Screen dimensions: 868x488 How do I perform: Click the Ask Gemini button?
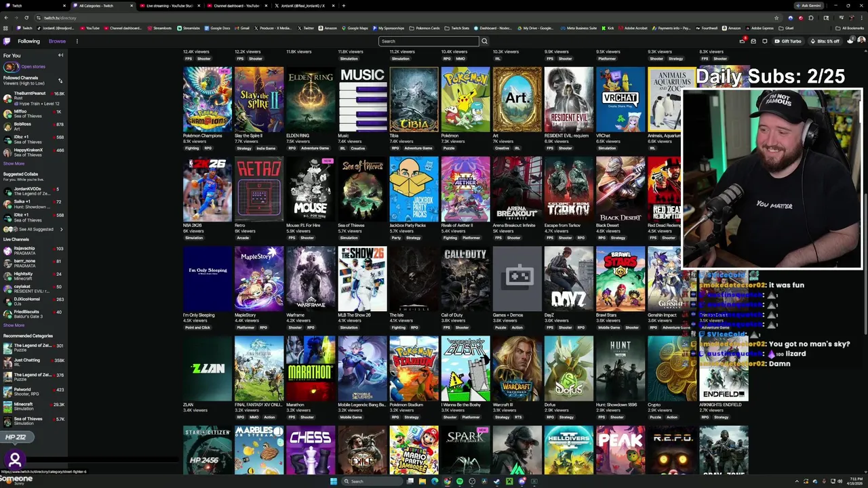[809, 5]
